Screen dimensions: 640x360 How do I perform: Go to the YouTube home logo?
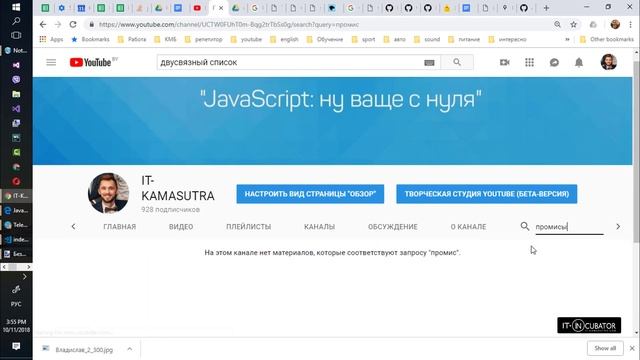tap(91, 62)
